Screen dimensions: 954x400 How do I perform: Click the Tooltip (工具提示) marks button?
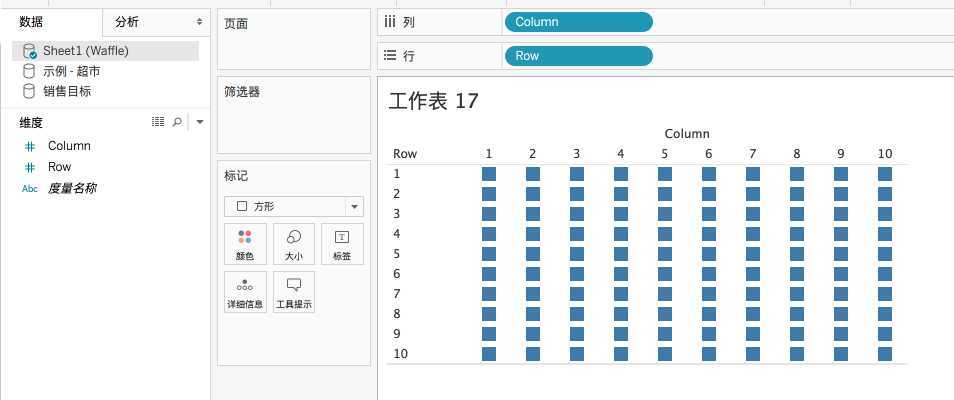(x=294, y=291)
